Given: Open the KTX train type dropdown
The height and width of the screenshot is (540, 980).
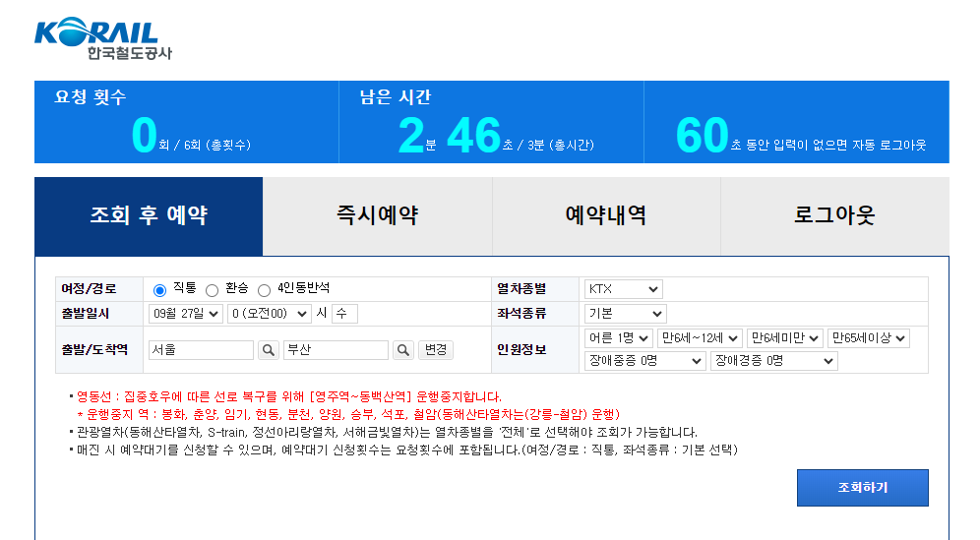Looking at the screenshot, I should coord(623,289).
